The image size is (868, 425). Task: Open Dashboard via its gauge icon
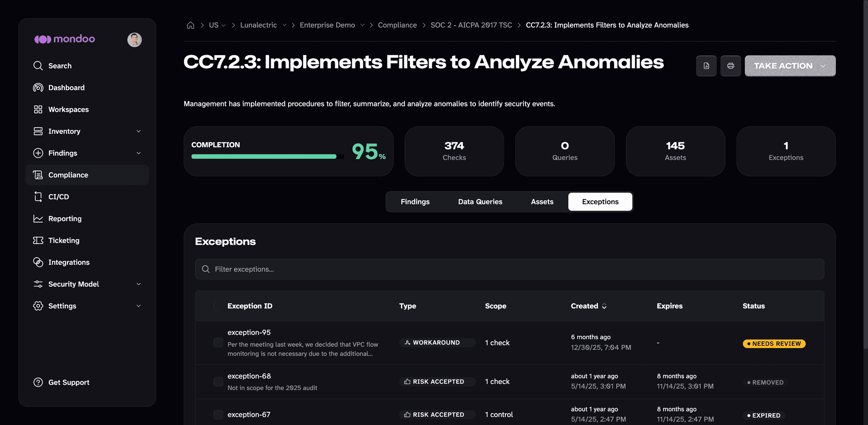coord(38,87)
